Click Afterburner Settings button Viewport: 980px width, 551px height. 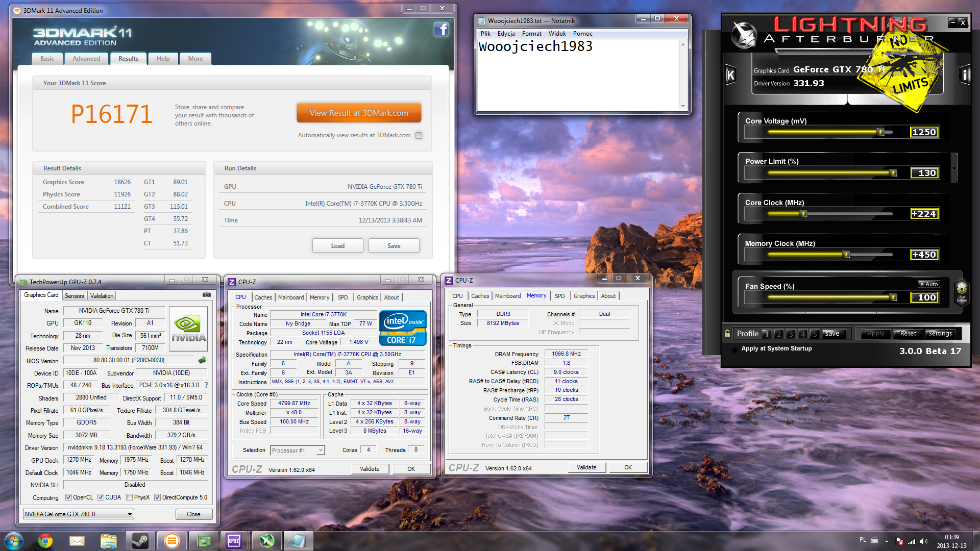click(940, 334)
